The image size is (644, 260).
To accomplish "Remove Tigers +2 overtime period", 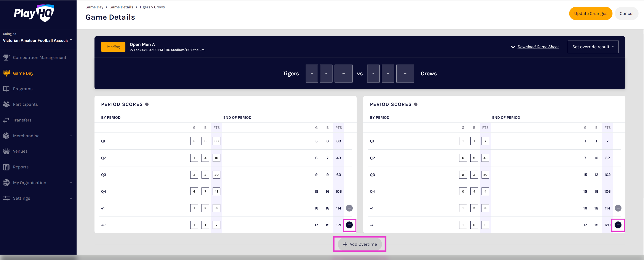I will pyautogui.click(x=349, y=225).
